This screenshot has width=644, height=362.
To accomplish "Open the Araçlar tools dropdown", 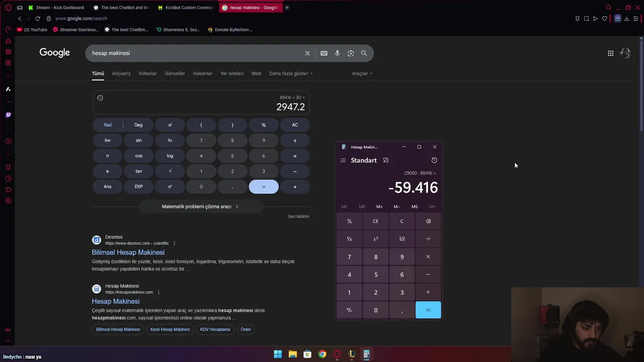I will pos(362,73).
